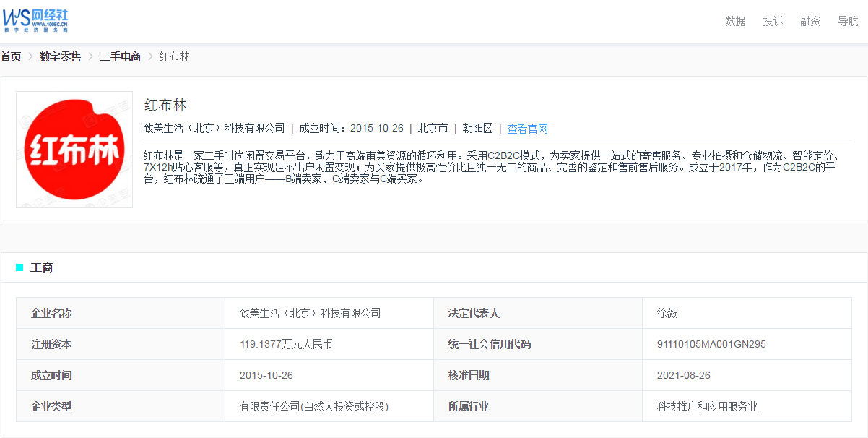Viewport: 868px width, 438px height.
Task: Select 致美生活（北京）科技有限公司 beside 成立时间
Action: [x=214, y=128]
